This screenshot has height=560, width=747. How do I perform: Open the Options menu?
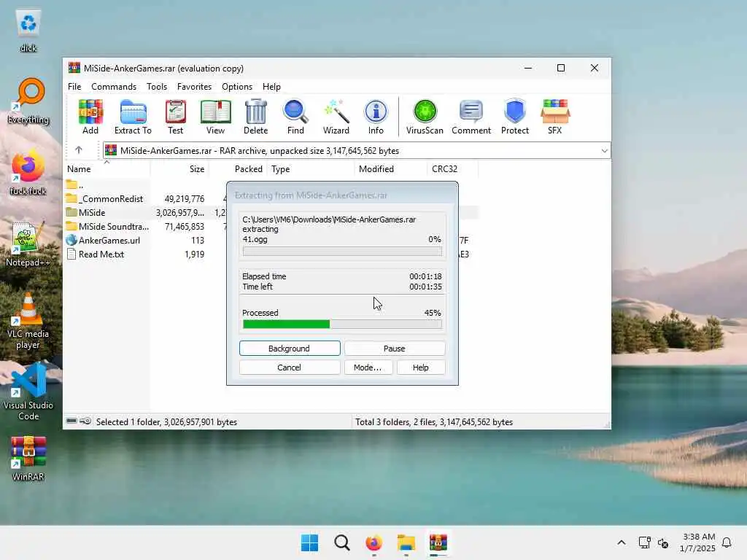tap(237, 87)
